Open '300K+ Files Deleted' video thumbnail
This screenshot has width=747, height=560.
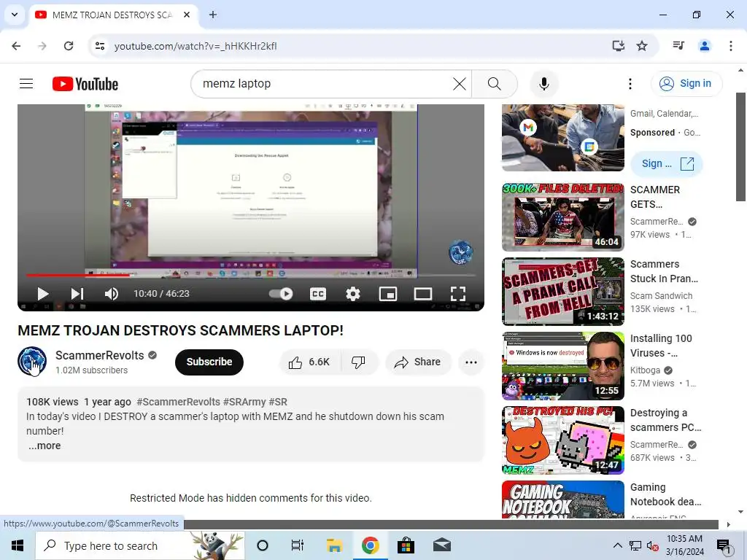[x=562, y=217]
